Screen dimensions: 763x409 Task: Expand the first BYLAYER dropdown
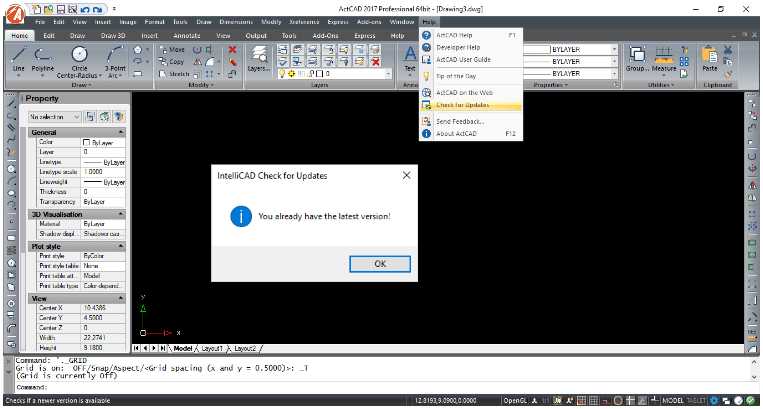click(x=614, y=48)
